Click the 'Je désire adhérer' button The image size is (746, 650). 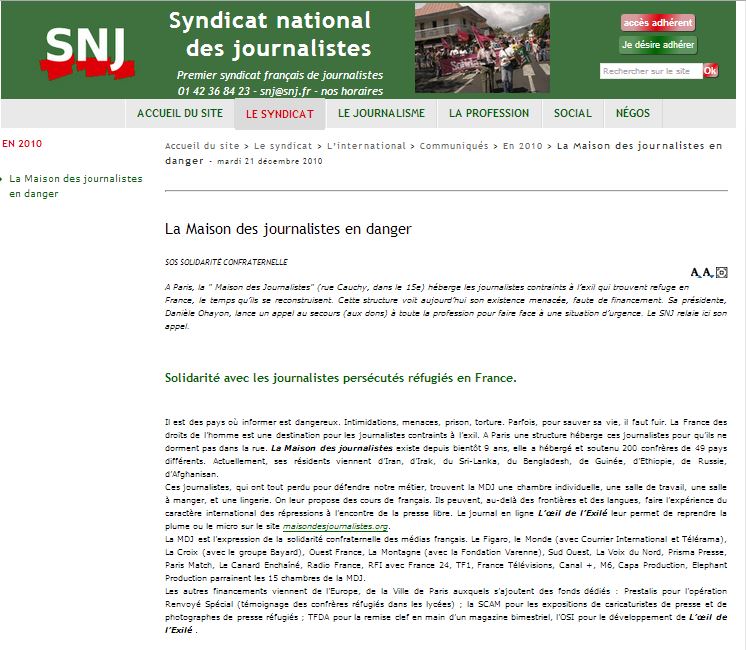click(657, 45)
